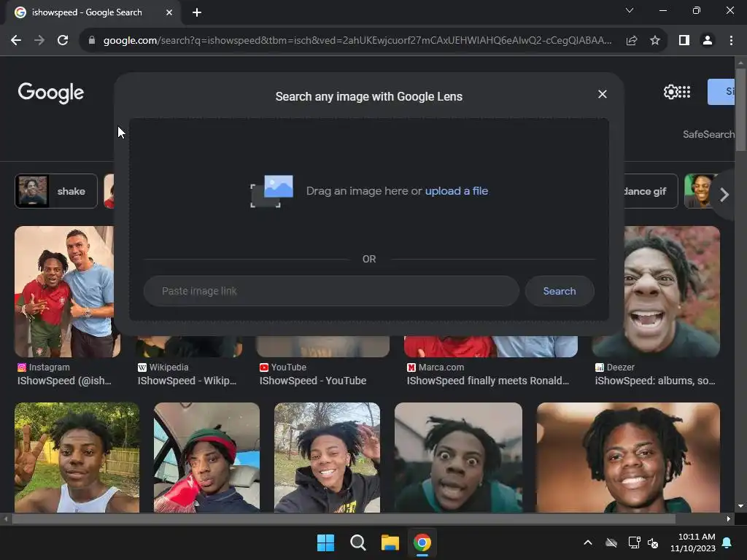
Task: Click the muted volume tray icon
Action: (653, 542)
